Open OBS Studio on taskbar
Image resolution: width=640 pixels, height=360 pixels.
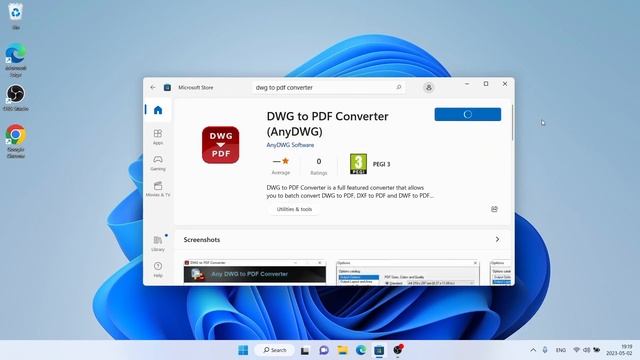click(x=398, y=350)
